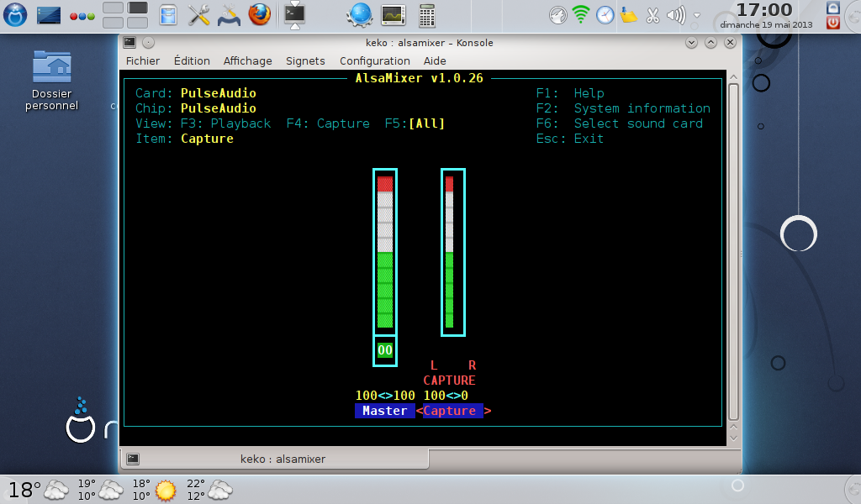Minimize the Konsole window
The image size is (861, 504).
691,42
